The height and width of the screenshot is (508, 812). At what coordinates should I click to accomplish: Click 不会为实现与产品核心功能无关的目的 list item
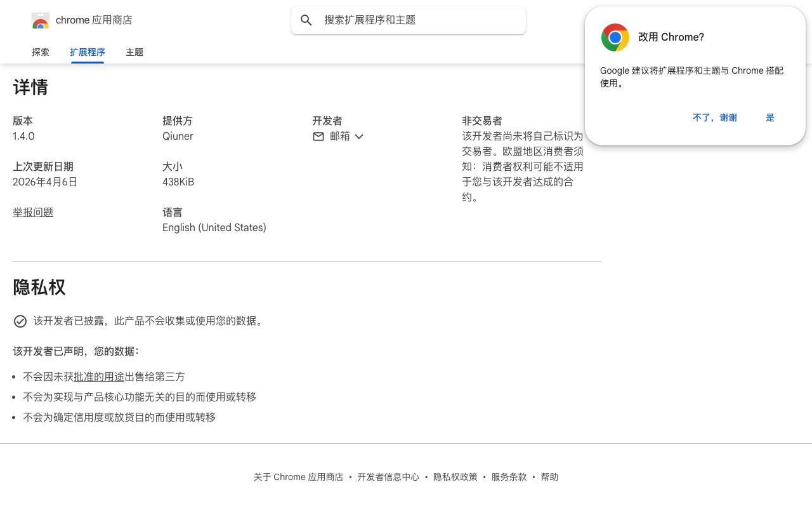[x=140, y=397]
